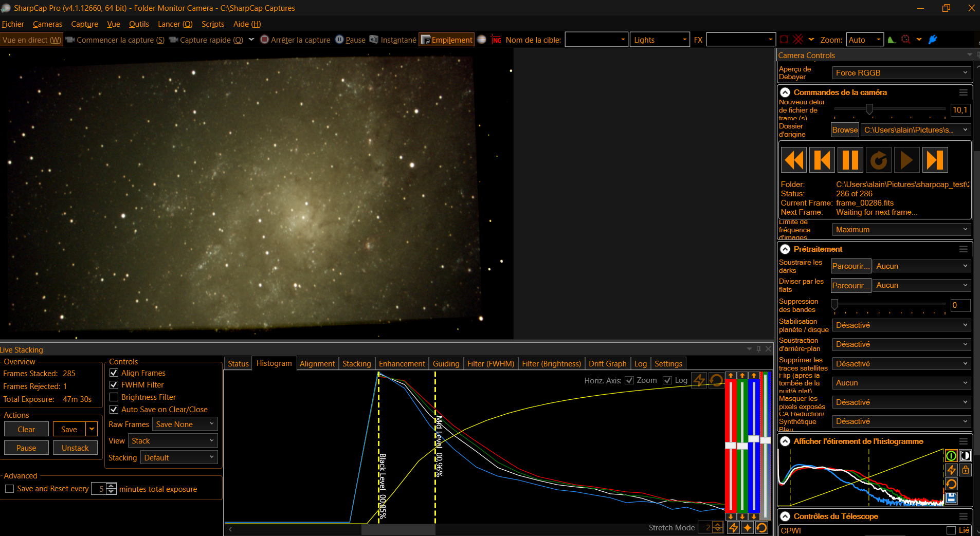Toggle Auto Save on Clear/Close checkbox
980x536 pixels.
tap(114, 410)
